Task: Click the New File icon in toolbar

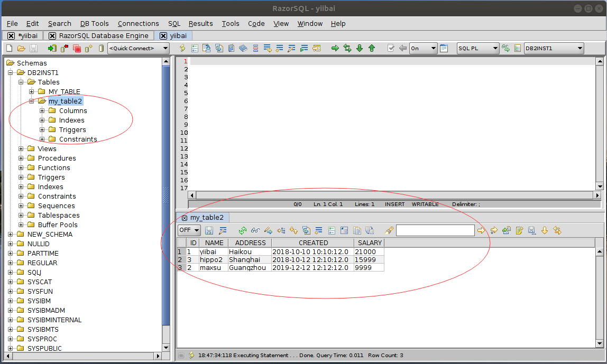Action: [9, 48]
